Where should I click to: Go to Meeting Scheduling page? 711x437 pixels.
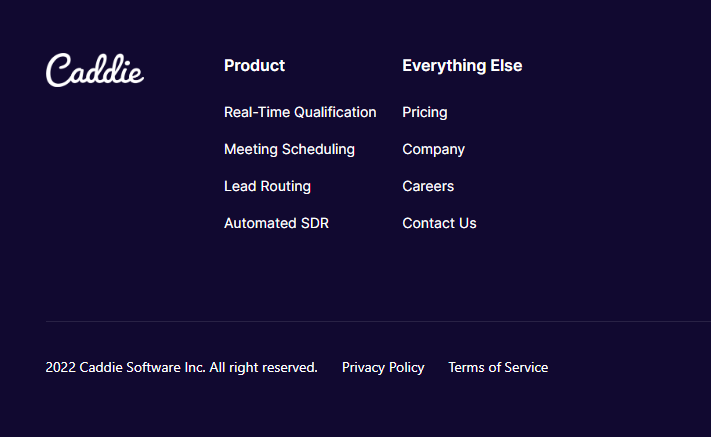click(289, 149)
